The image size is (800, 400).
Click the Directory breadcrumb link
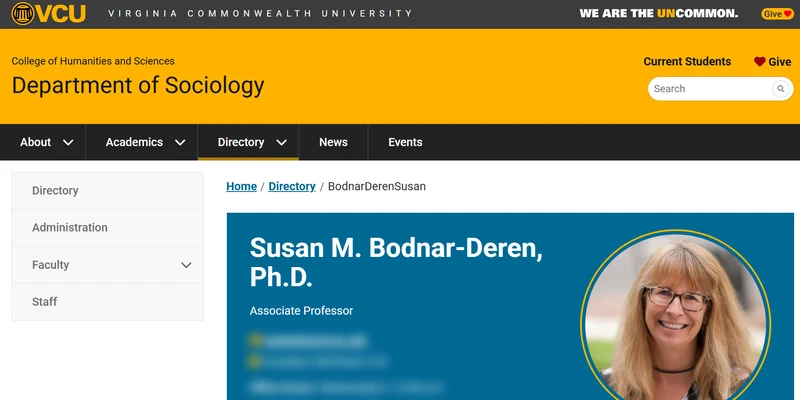pyautogui.click(x=292, y=187)
